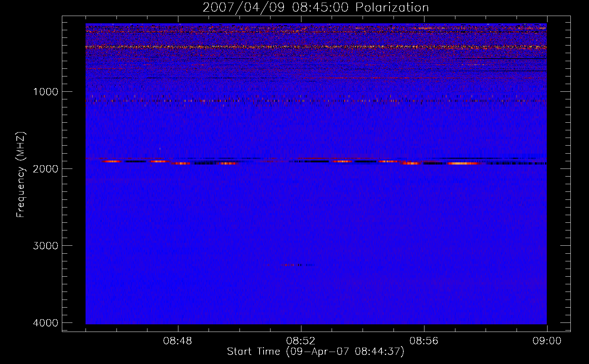The image size is (589, 364).
Task: Click the 'Start Time' x-axis label
Action: [315, 352]
